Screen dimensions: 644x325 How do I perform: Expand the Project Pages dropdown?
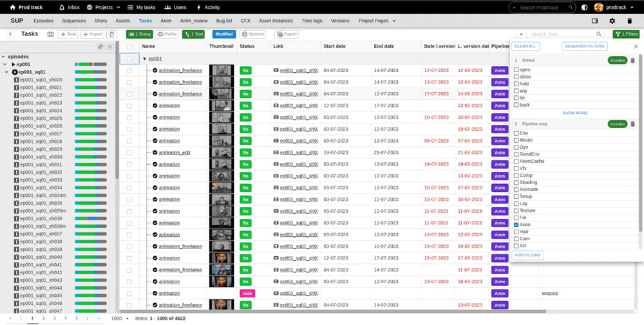(x=377, y=21)
